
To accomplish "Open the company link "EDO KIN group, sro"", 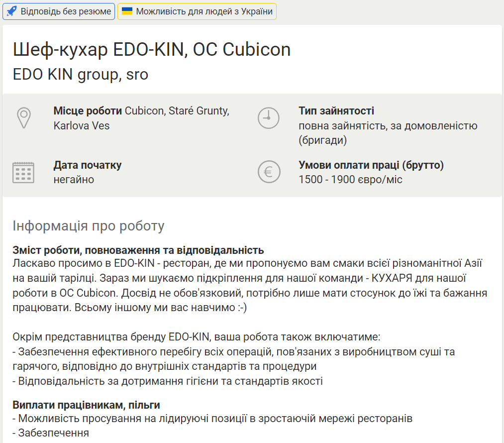I will coord(81,75).
